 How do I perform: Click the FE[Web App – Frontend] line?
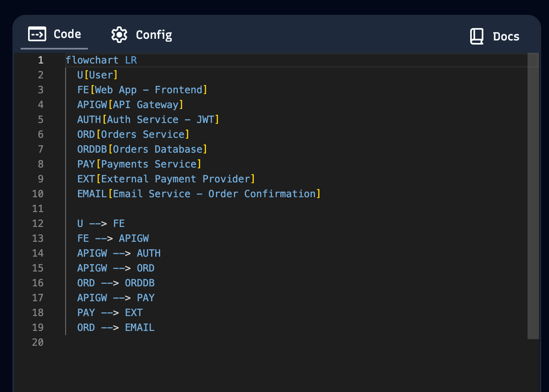pos(142,90)
